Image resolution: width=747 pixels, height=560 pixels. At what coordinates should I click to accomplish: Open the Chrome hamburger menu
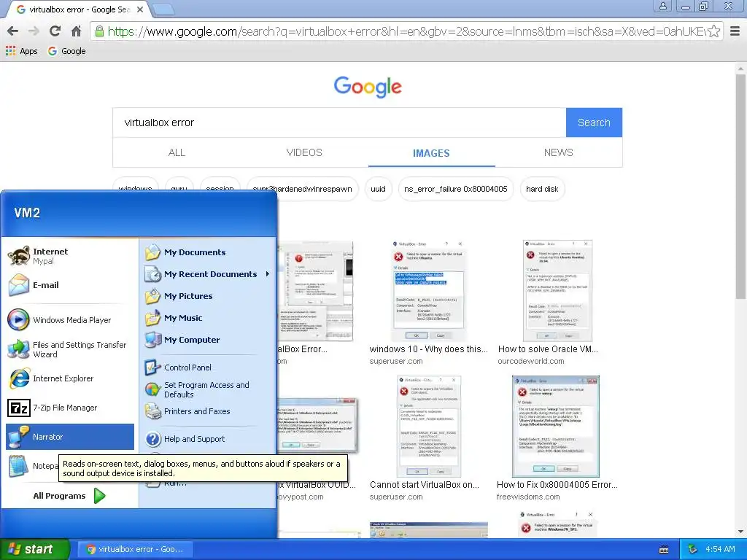pos(735,31)
